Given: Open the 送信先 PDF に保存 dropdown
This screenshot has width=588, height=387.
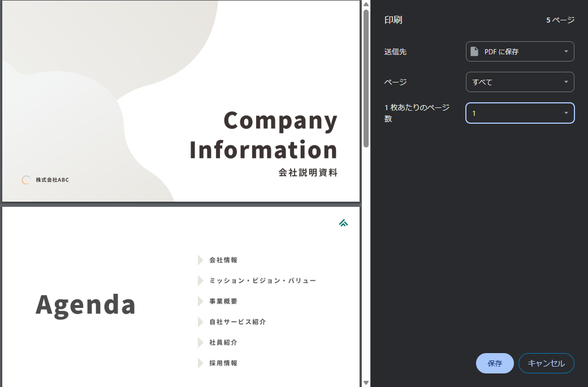Looking at the screenshot, I should click(520, 51).
